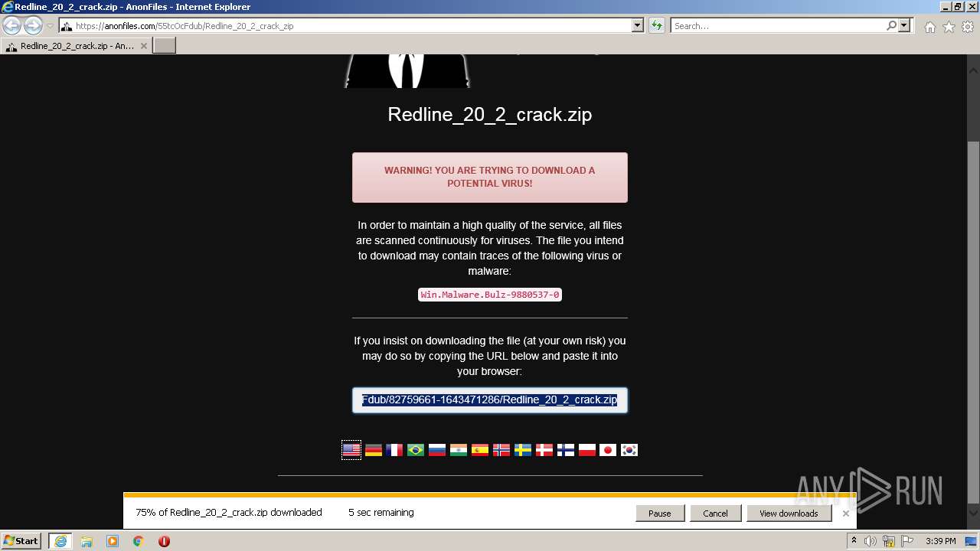
Task: Expand the address bar autocomplete dropdown
Action: (638, 26)
